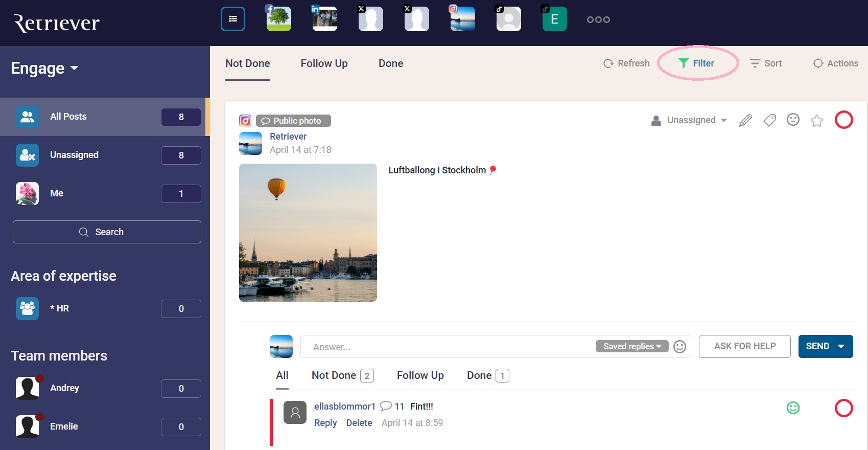Select the green E TikTok account
The image size is (868, 450).
555,19
